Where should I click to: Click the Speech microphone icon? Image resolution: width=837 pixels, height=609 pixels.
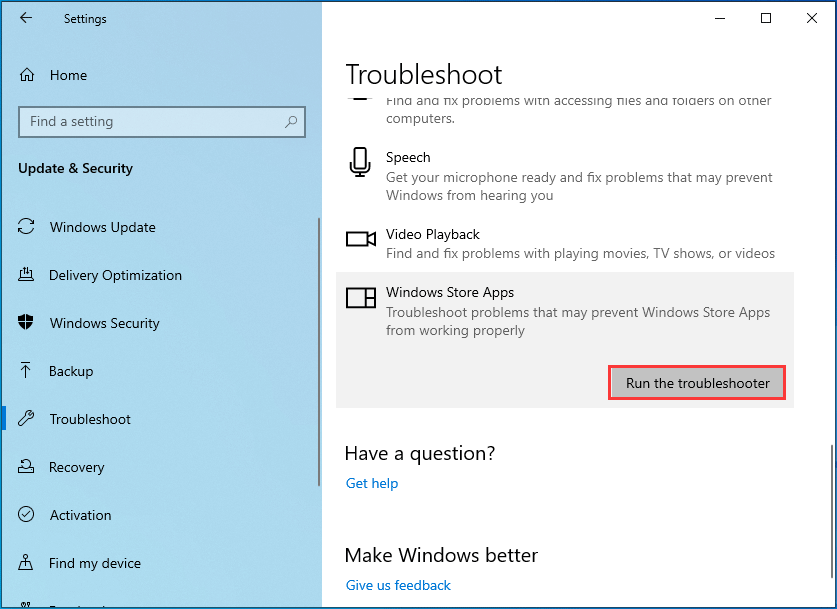click(360, 162)
